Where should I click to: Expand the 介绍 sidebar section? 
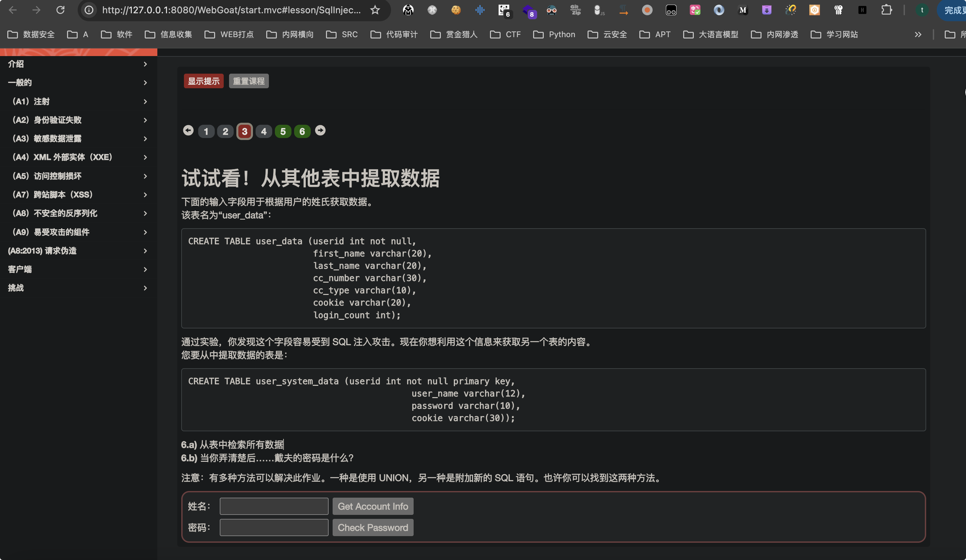79,64
